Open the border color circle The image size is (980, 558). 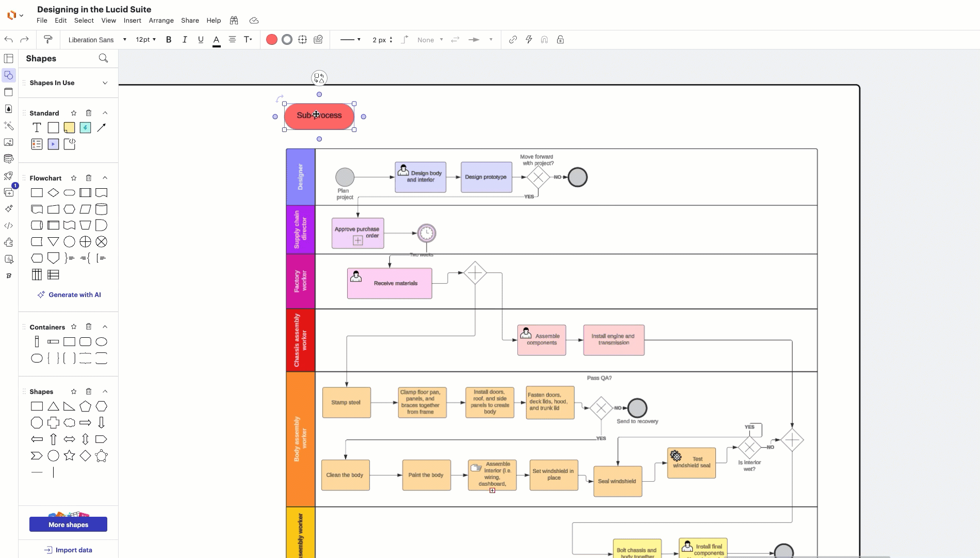point(287,40)
